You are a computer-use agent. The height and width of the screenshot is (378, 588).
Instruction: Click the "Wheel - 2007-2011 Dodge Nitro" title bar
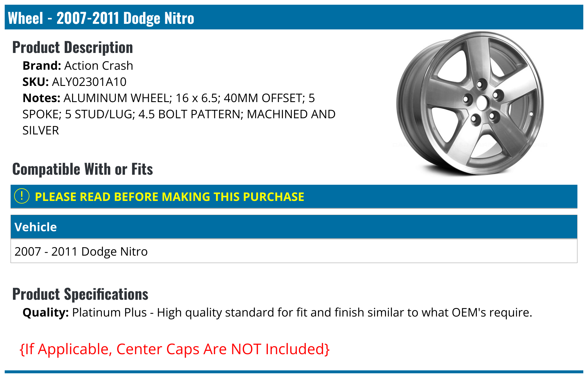pyautogui.click(x=101, y=18)
